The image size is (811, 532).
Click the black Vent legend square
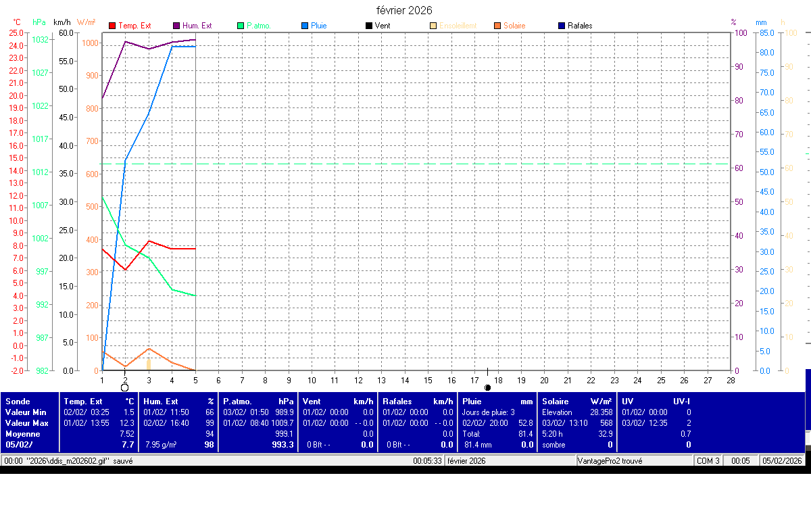pyautogui.click(x=368, y=26)
